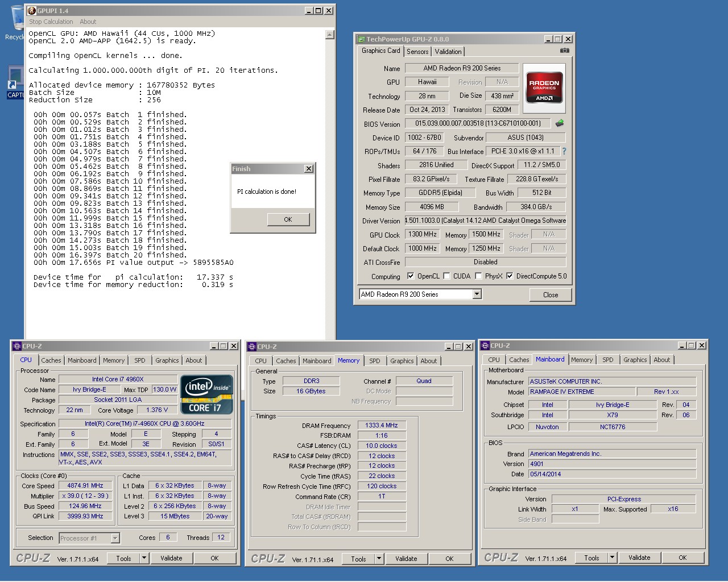Click the DRAM Frequency value 1333.4 MHz
This screenshot has height=582, width=728.
coord(382,425)
